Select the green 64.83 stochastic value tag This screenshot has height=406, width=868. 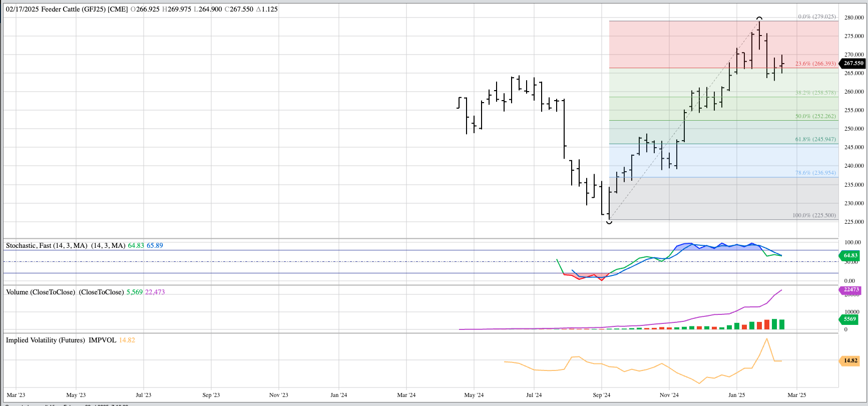(x=850, y=255)
